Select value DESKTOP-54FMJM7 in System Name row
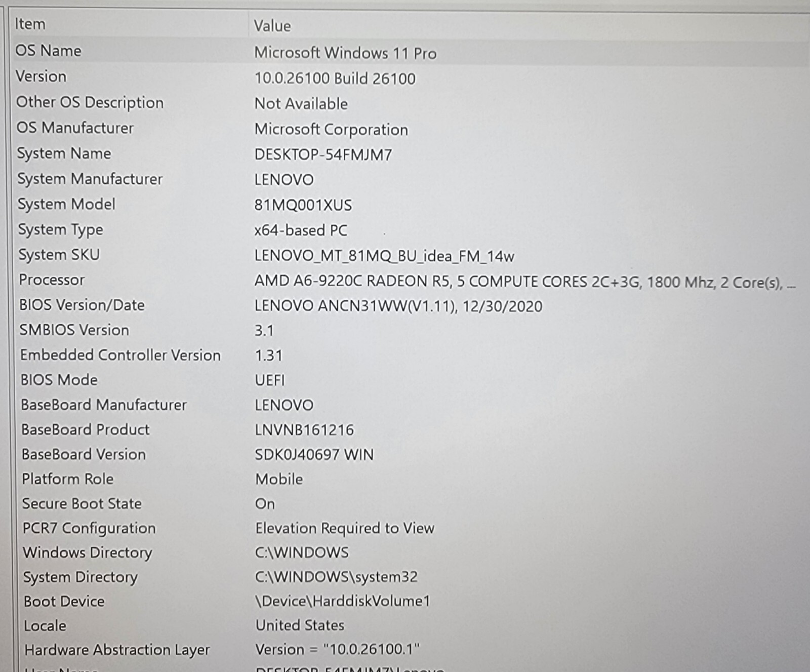This screenshot has height=672, width=810. [x=323, y=154]
